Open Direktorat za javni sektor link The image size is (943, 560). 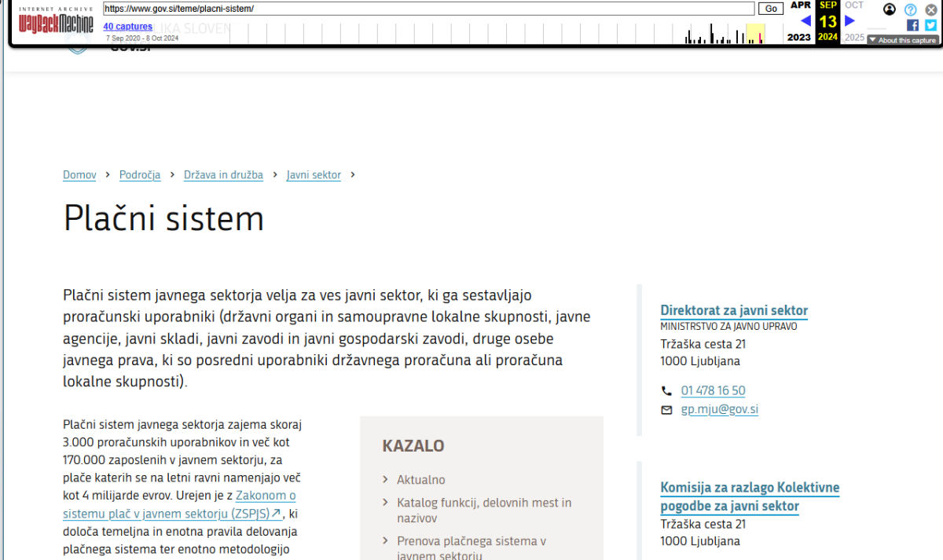pyautogui.click(x=734, y=310)
